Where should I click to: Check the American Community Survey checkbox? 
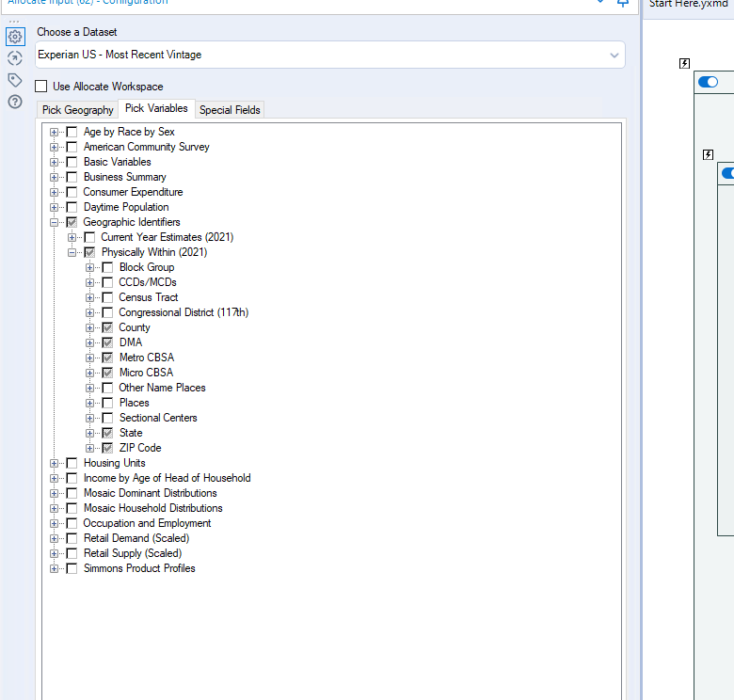coord(72,147)
